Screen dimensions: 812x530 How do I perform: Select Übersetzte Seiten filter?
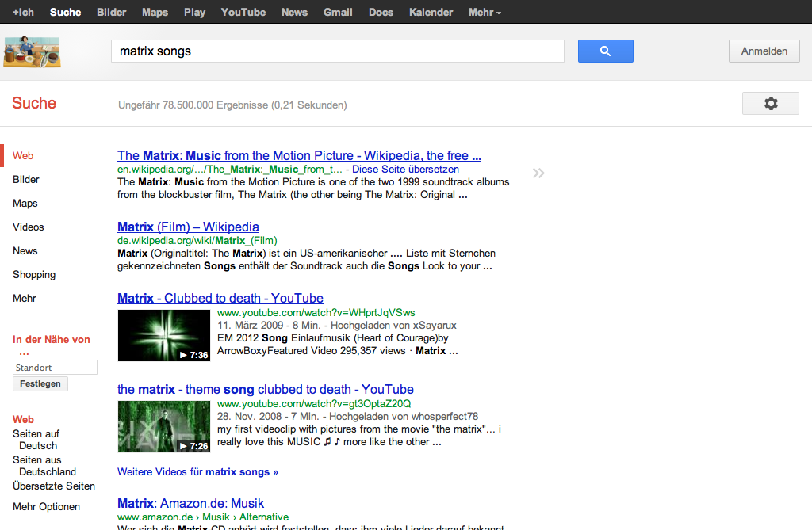pyautogui.click(x=54, y=486)
